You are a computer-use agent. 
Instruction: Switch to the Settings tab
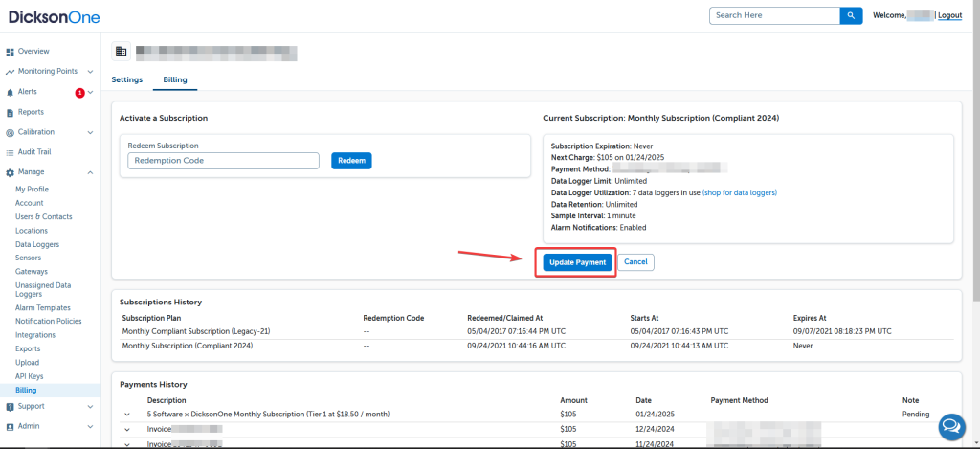[x=127, y=79]
